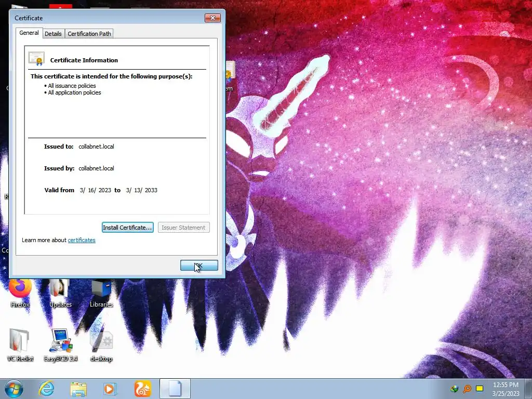Click the certificate ribbon icon
The image size is (532, 399).
tap(37, 59)
